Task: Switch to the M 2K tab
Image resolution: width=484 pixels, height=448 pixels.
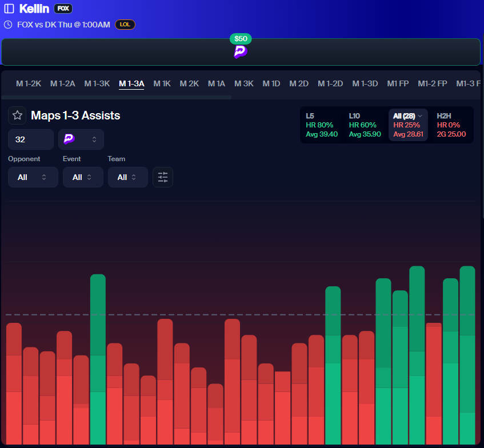Action: coord(189,83)
